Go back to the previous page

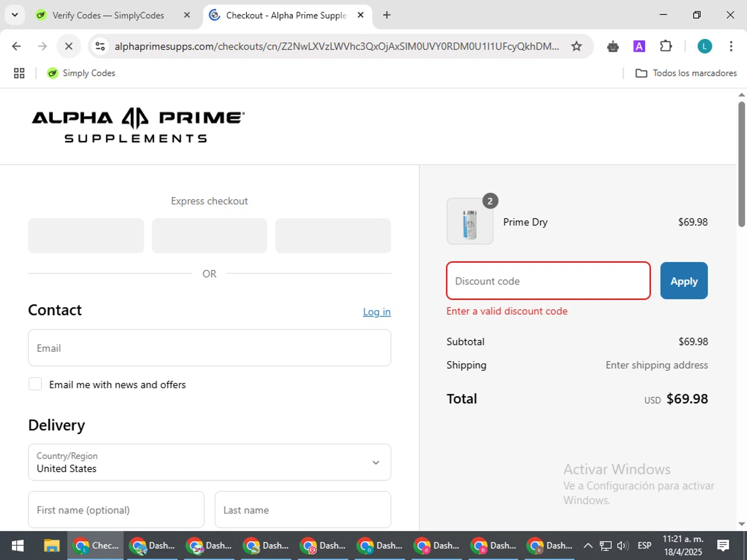pos(16,46)
